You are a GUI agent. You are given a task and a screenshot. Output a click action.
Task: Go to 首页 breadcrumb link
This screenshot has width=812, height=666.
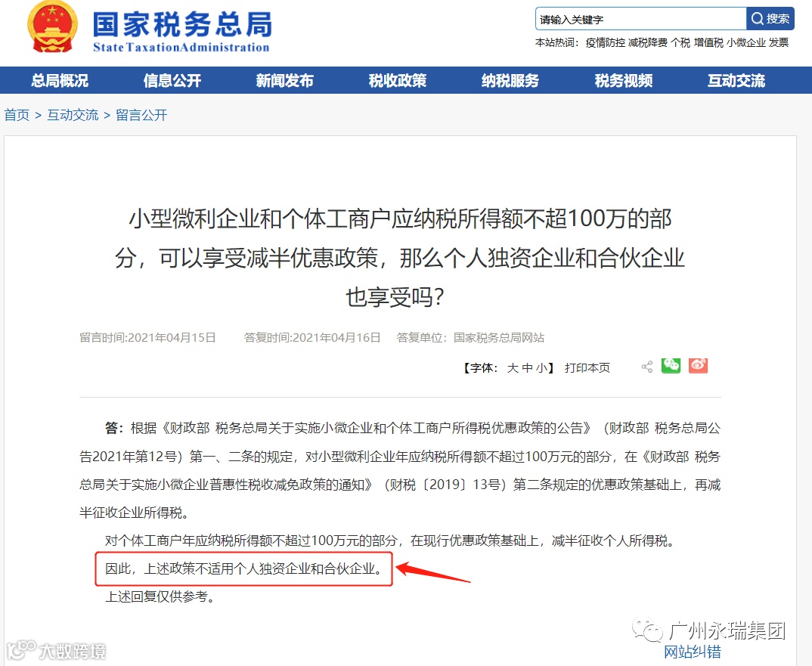point(17,115)
